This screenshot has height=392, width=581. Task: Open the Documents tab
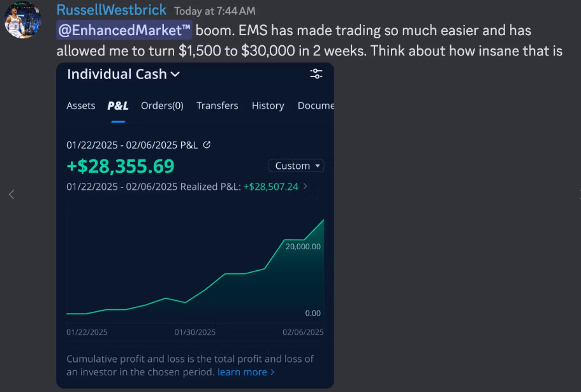[316, 106]
